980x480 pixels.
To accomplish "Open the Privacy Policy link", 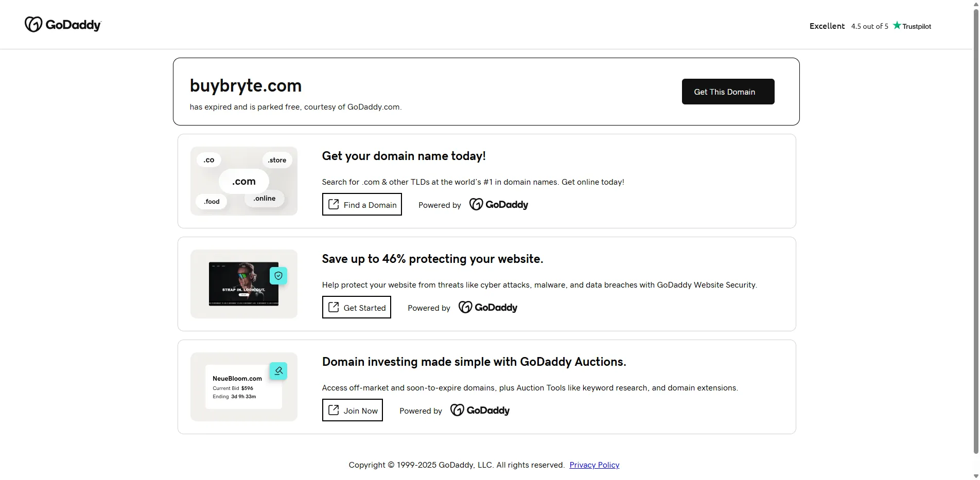I will tap(594, 465).
